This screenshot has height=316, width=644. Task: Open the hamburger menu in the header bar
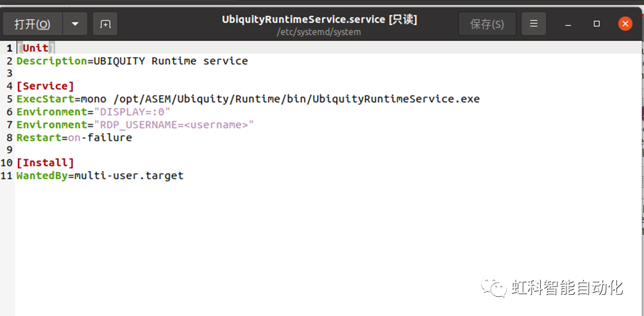coord(533,24)
